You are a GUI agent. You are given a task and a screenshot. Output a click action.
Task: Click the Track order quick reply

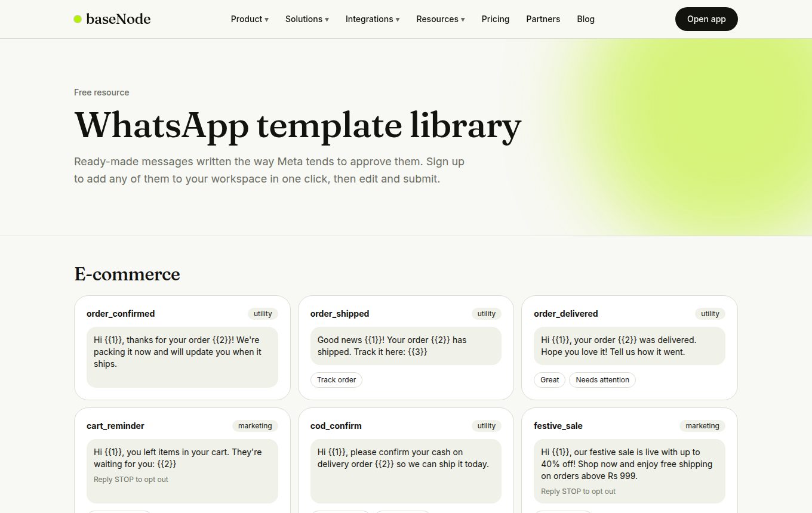(336, 380)
